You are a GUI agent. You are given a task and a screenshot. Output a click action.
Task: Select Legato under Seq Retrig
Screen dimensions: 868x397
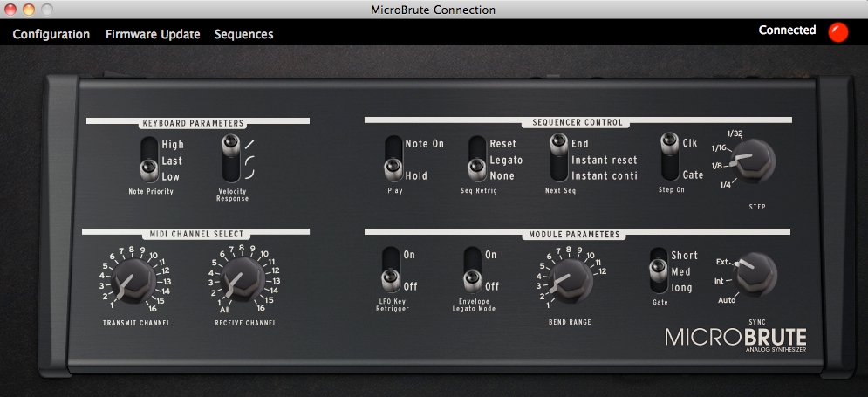pos(506,160)
